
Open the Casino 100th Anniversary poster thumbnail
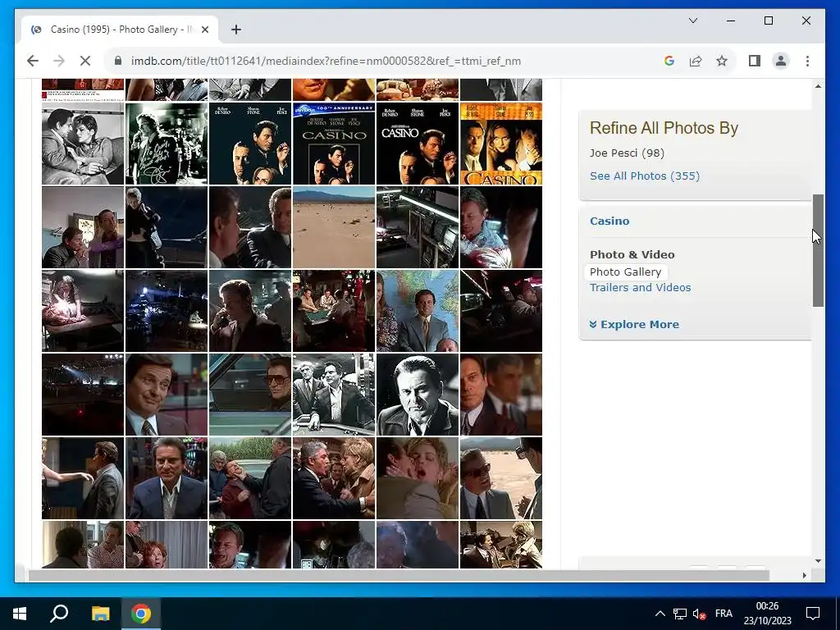coord(334,144)
